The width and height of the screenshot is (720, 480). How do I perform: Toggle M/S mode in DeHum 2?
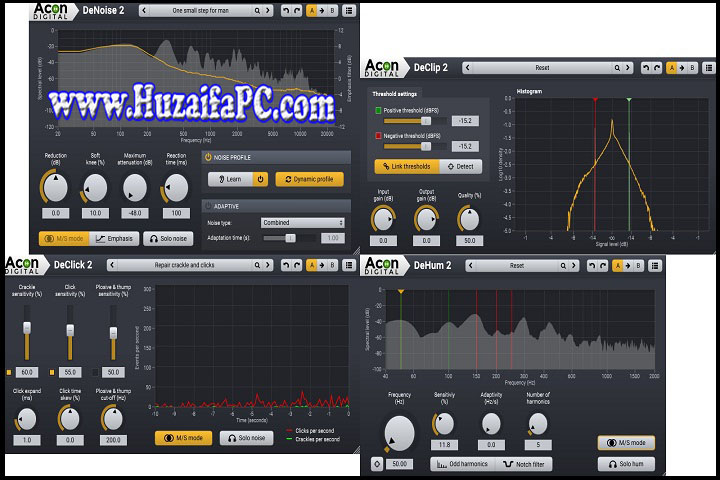[x=626, y=443]
